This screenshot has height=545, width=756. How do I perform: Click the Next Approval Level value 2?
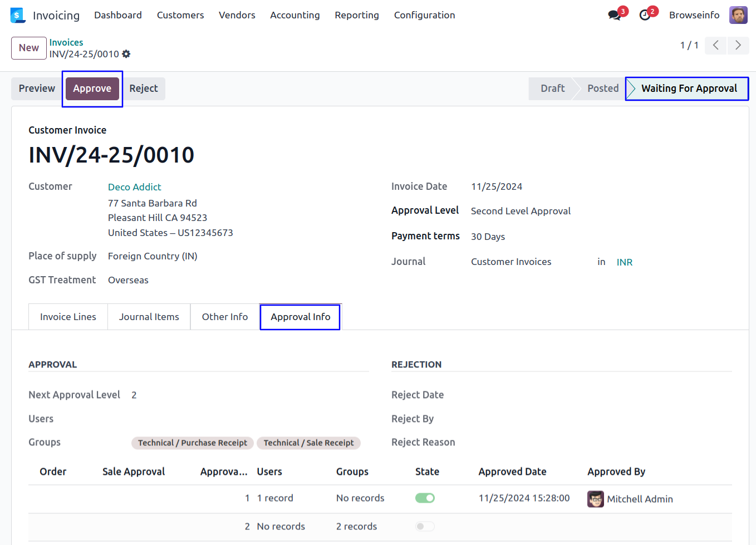134,395
